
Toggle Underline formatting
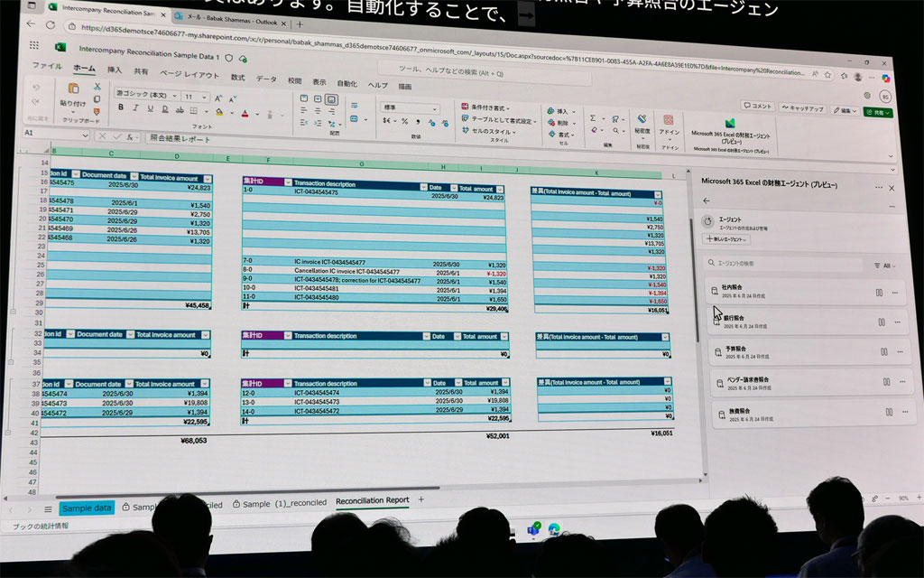click(151, 108)
